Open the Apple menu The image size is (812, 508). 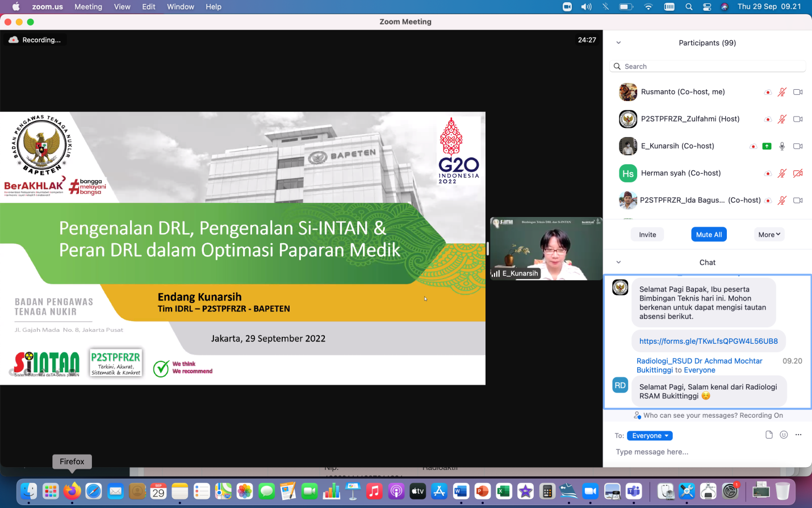15,7
